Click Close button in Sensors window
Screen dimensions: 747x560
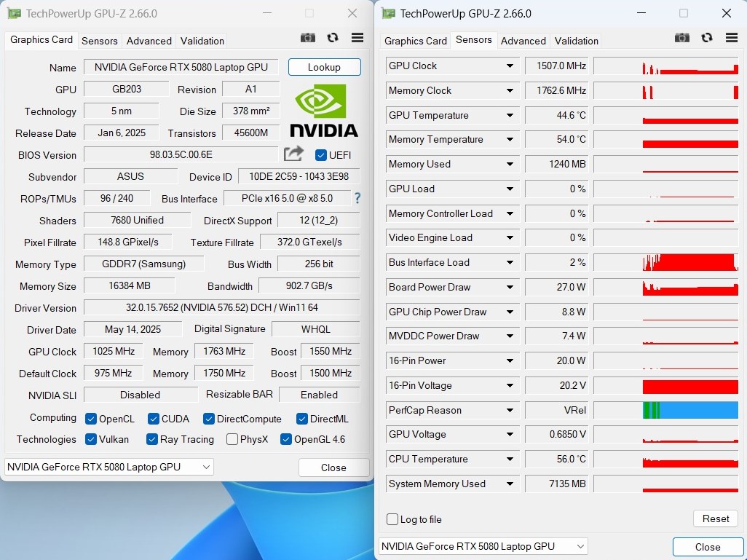coord(708,547)
